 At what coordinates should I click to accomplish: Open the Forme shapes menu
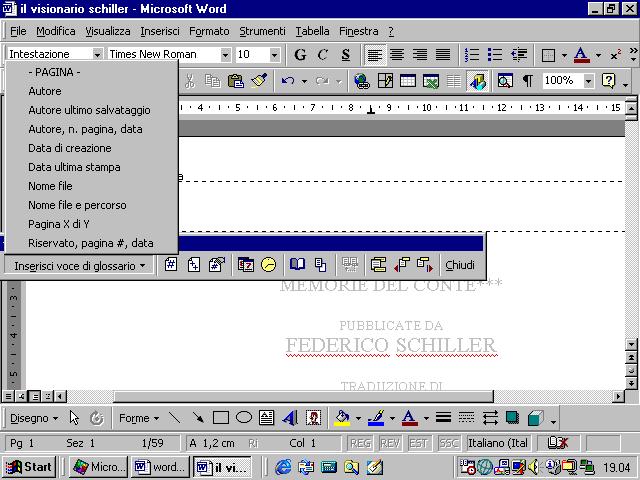coord(139,418)
